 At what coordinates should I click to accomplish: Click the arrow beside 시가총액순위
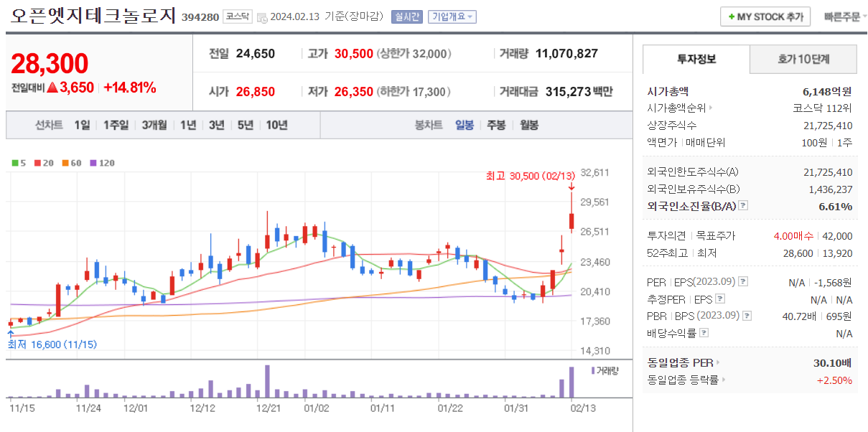(x=711, y=108)
